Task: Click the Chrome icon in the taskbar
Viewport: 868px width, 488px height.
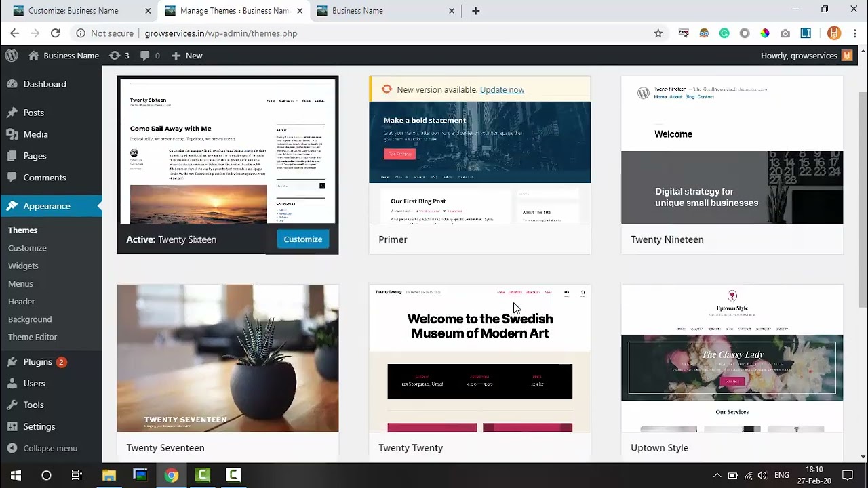Action: pos(172,475)
